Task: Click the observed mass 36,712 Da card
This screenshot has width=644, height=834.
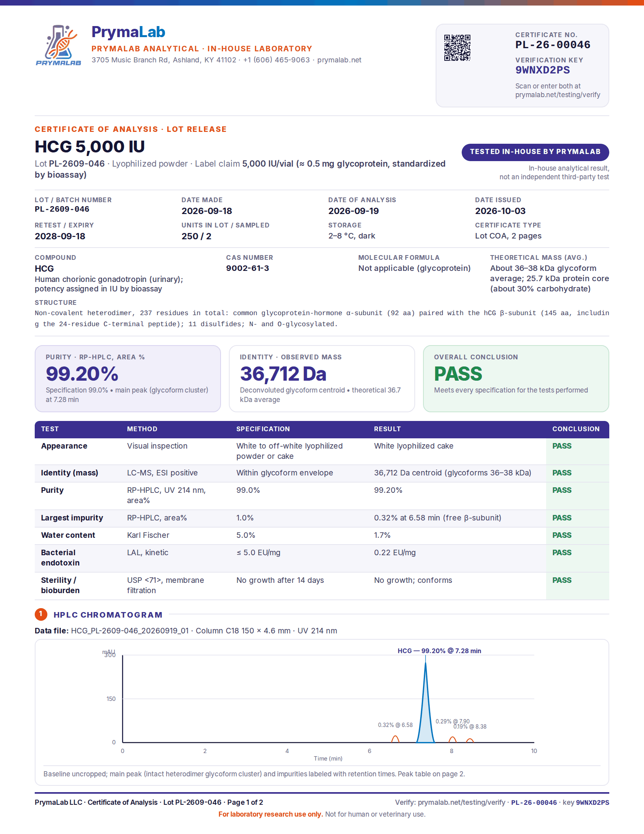Action: coord(322,379)
